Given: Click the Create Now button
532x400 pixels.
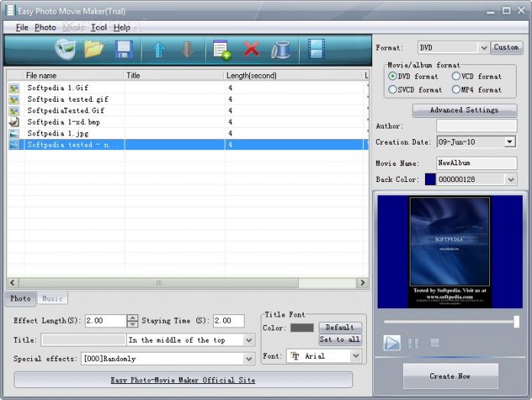Looking at the screenshot, I should coord(450,376).
